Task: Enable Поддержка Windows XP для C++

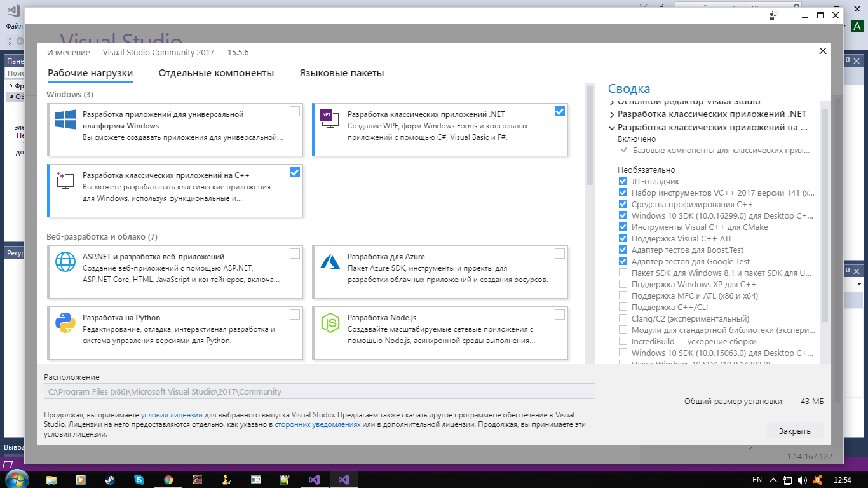Action: tap(623, 285)
